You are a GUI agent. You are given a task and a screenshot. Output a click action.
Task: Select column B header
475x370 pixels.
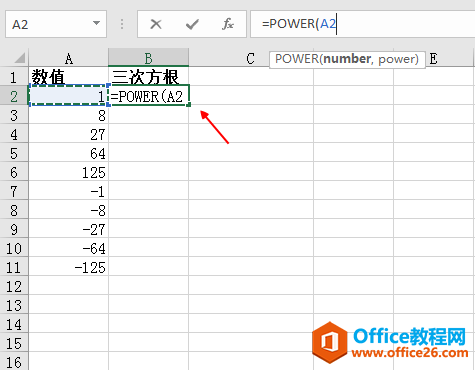[149, 58]
